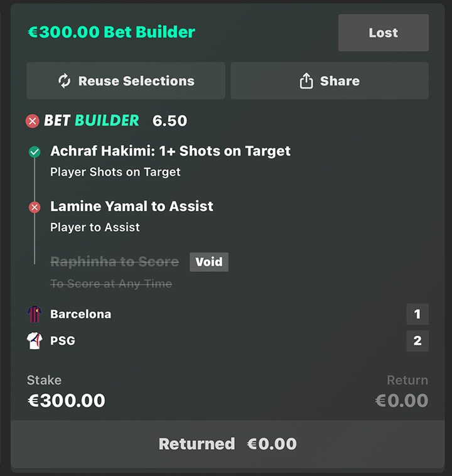
Task: Click PSG's score of 2
Action: [417, 341]
